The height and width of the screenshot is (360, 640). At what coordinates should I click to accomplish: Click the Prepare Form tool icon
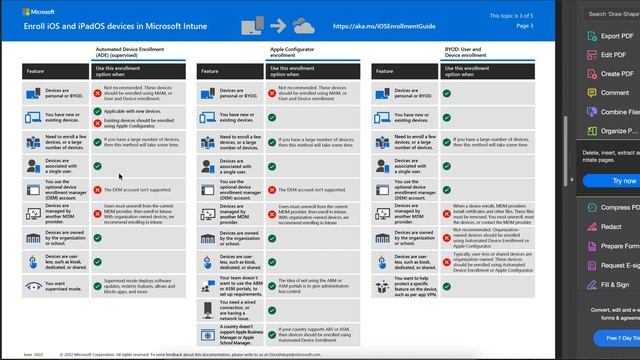[x=592, y=246]
